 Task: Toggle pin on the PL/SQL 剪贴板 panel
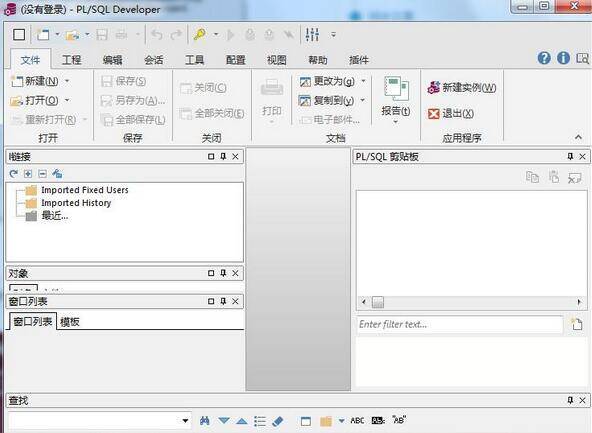pyautogui.click(x=570, y=156)
